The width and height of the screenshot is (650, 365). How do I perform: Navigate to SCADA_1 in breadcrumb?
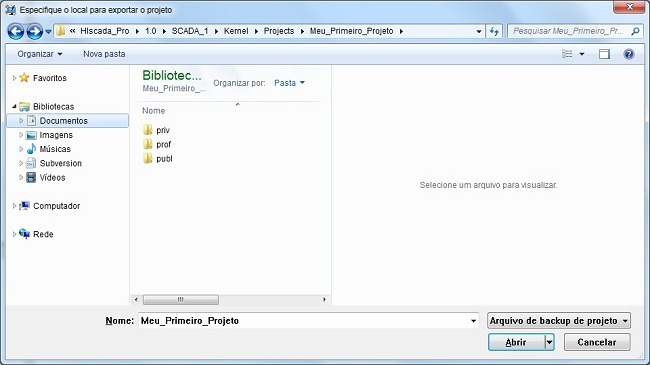pyautogui.click(x=190, y=31)
